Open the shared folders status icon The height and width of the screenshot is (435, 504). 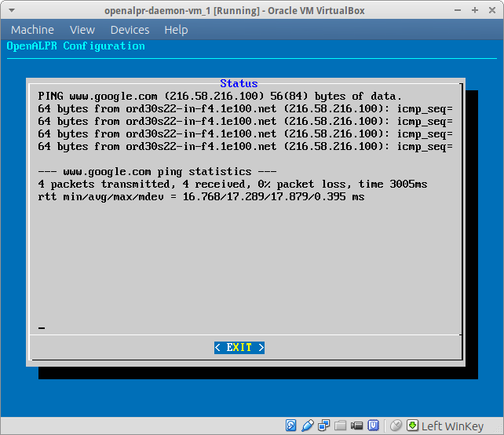[x=340, y=426]
